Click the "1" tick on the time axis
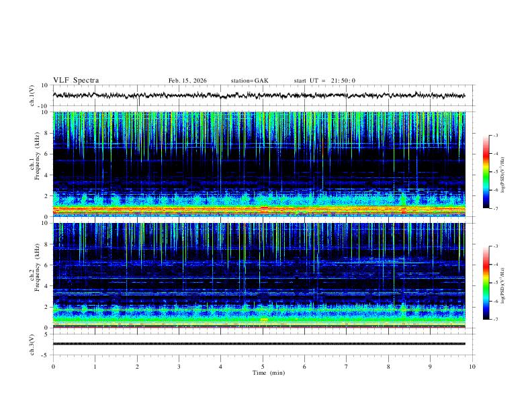 tap(95, 367)
